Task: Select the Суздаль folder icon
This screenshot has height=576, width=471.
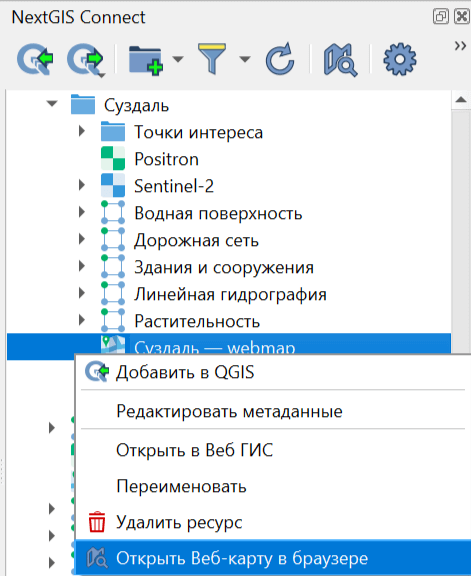Action: click(x=83, y=104)
